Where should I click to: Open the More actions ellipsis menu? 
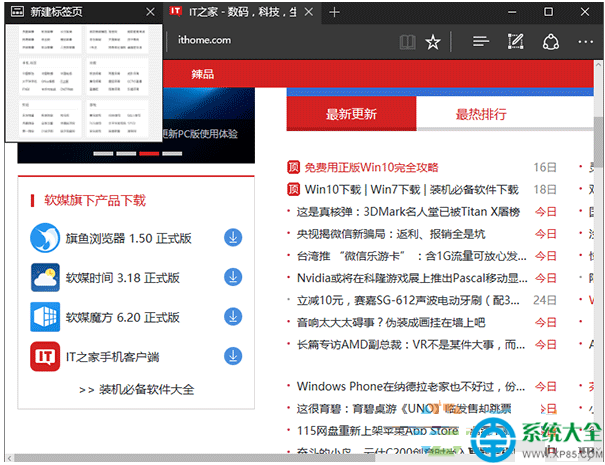pyautogui.click(x=585, y=42)
